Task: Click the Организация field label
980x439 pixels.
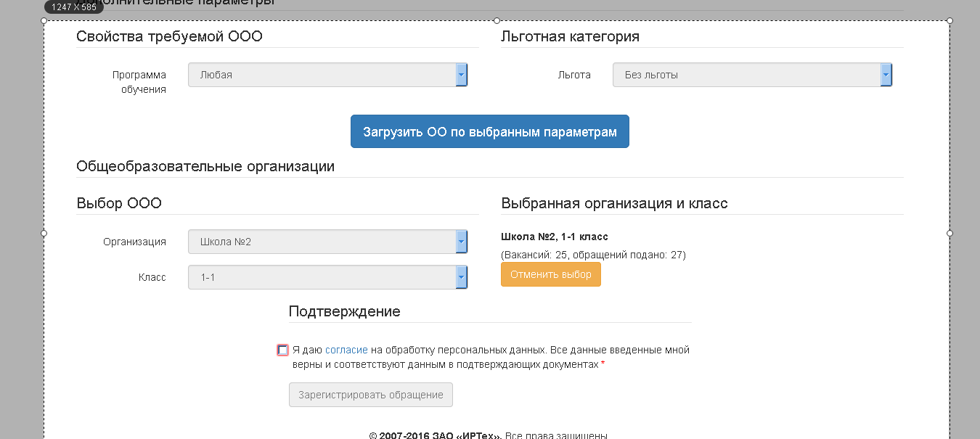Action: (134, 242)
